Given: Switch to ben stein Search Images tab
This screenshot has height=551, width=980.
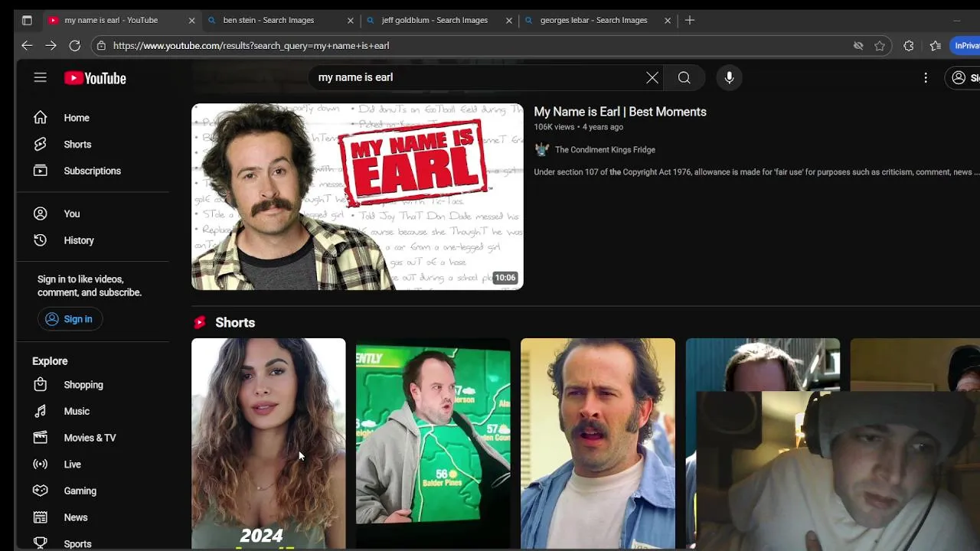Looking at the screenshot, I should pyautogui.click(x=279, y=21).
